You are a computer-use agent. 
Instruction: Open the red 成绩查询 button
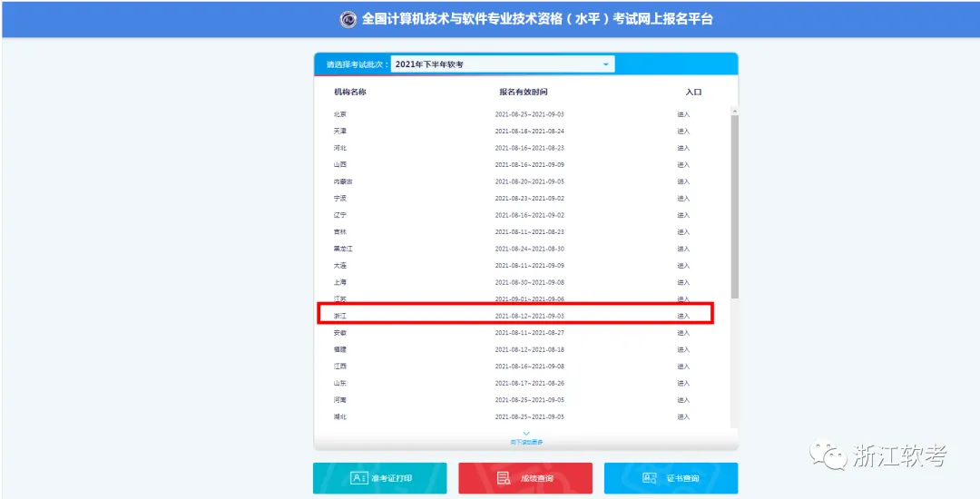(x=525, y=478)
